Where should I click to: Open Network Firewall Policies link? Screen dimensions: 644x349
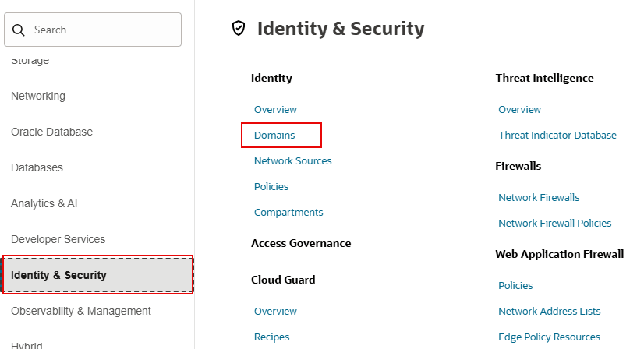coord(554,223)
